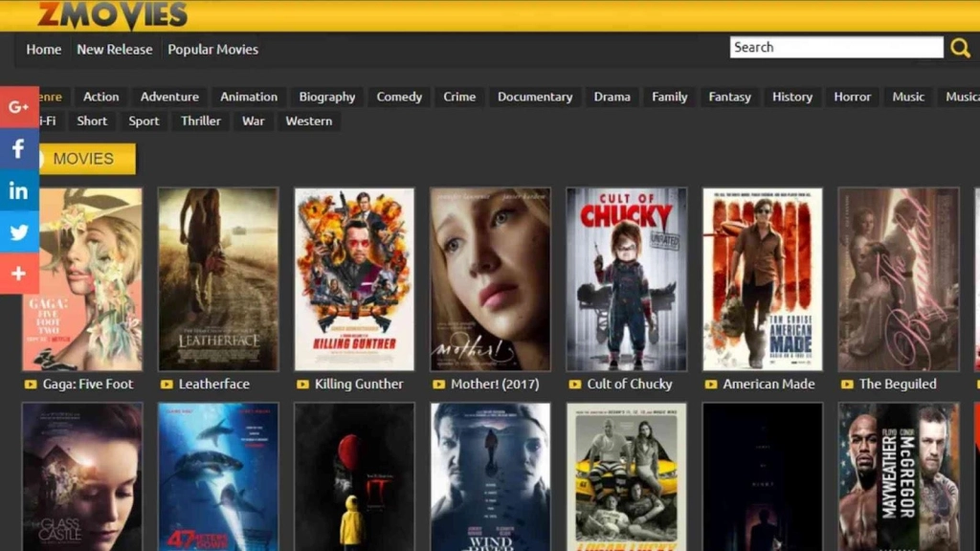Open the IT red balloon poster
This screenshot has width=980, height=551.
(354, 477)
